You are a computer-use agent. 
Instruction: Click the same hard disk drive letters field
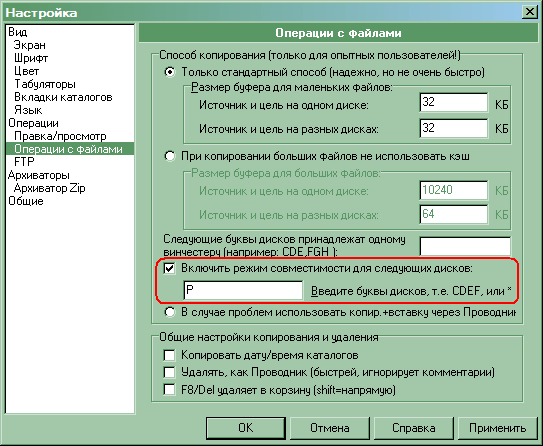(x=465, y=246)
